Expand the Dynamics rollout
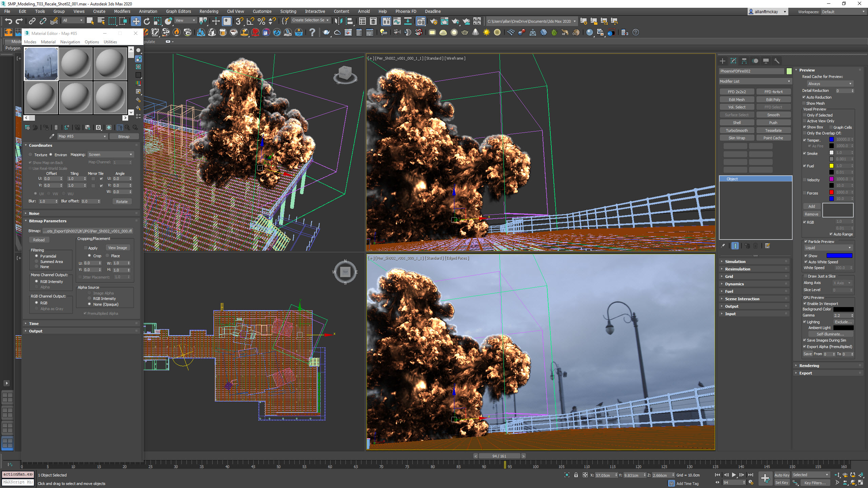Screen dimensions: 868x488 pos(755,284)
